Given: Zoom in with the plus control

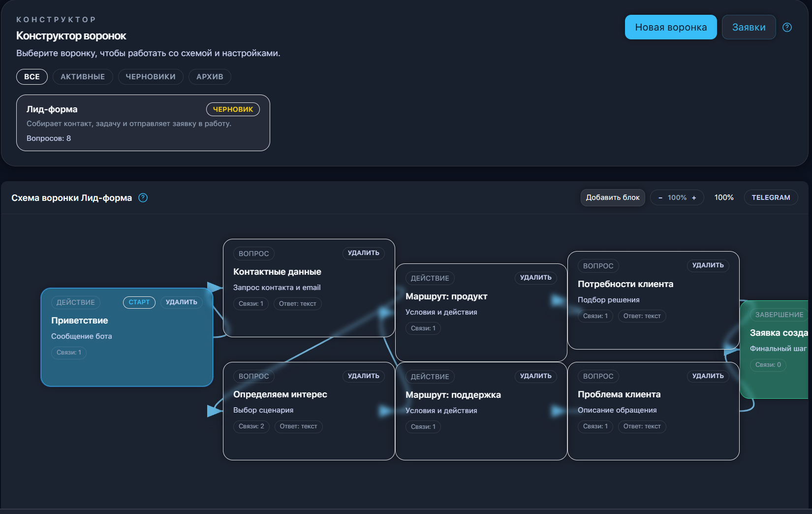Looking at the screenshot, I should (694, 198).
